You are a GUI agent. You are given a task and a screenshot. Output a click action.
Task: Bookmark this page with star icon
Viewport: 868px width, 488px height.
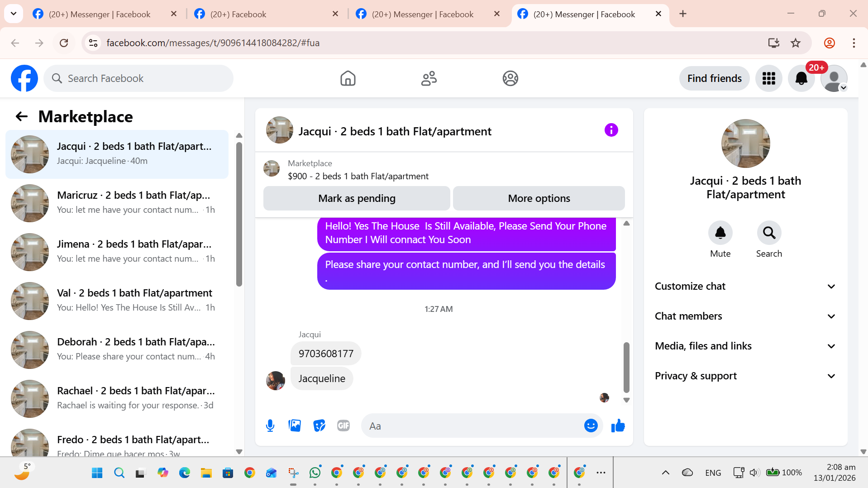795,43
